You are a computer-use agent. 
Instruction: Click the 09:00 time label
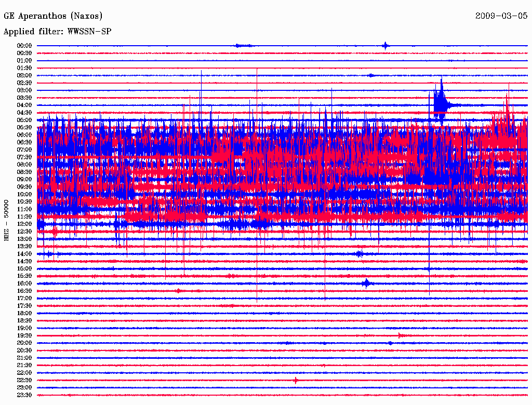click(x=24, y=180)
